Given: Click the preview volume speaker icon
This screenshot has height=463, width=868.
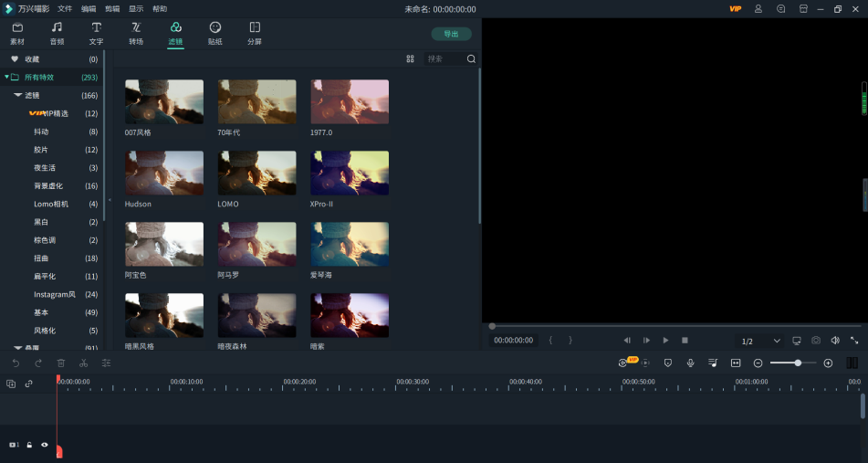Looking at the screenshot, I should (x=835, y=341).
